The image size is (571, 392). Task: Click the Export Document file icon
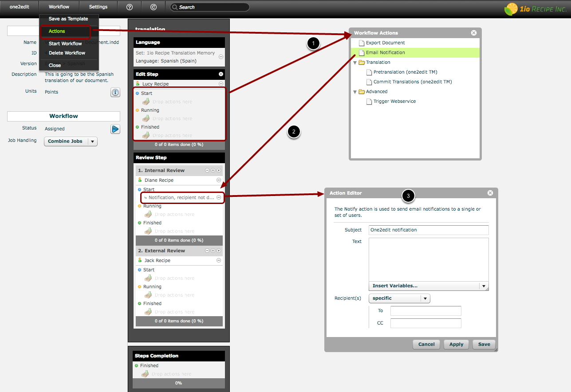point(362,43)
